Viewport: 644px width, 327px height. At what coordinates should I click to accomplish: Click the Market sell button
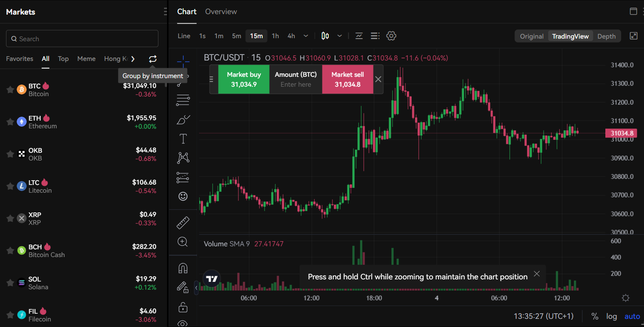click(x=347, y=79)
